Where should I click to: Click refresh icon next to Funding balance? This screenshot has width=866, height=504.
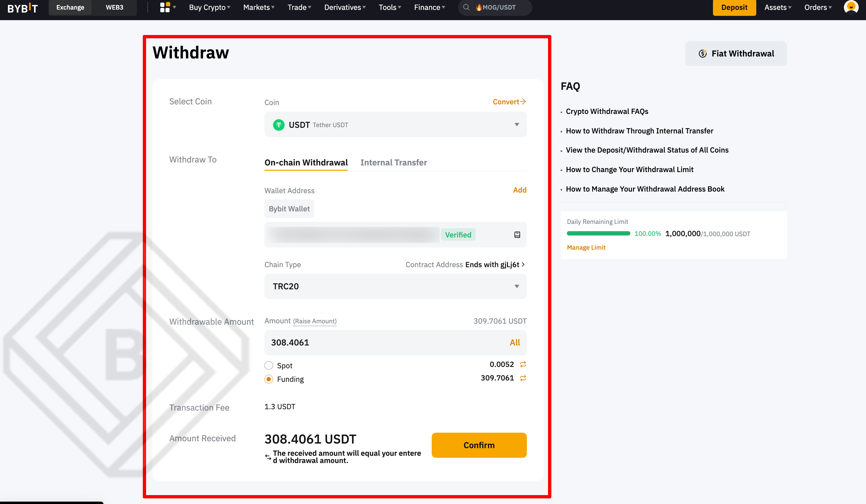coord(523,378)
